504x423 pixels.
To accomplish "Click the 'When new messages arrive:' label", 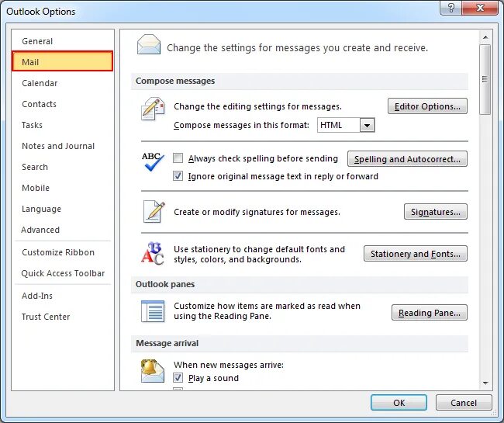I will coord(229,365).
